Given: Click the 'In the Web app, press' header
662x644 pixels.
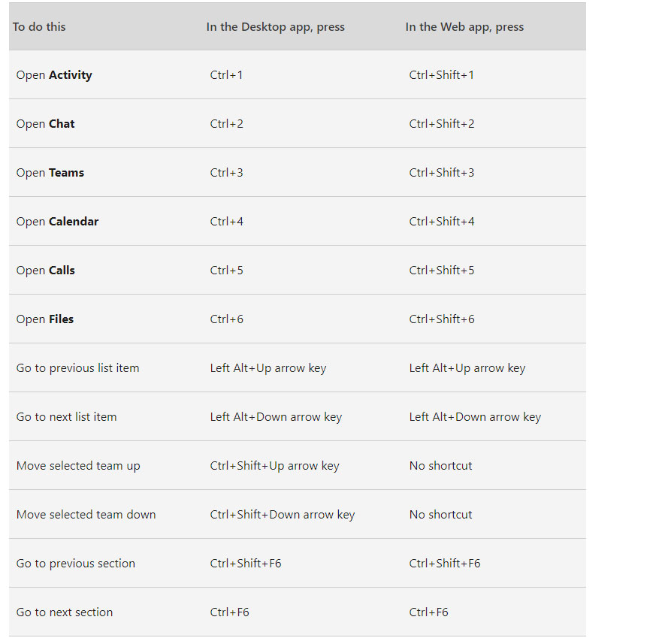Looking at the screenshot, I should point(464,26).
